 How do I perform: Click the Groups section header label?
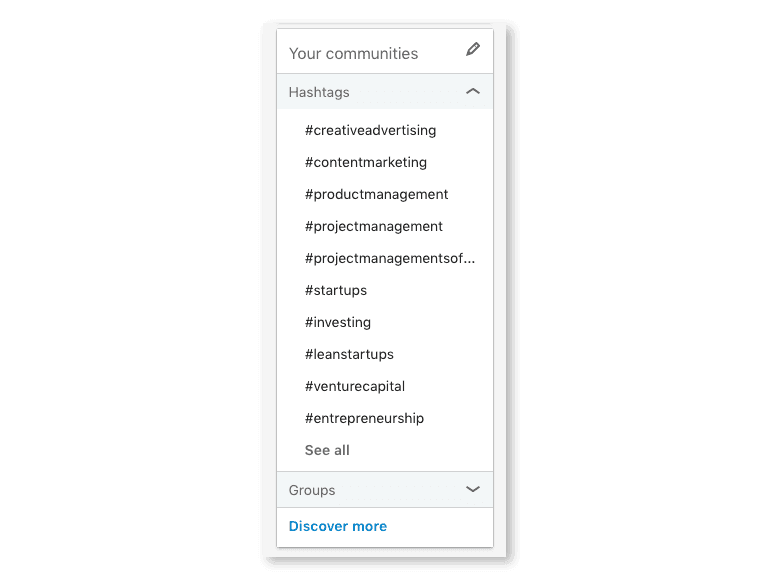coord(312,490)
